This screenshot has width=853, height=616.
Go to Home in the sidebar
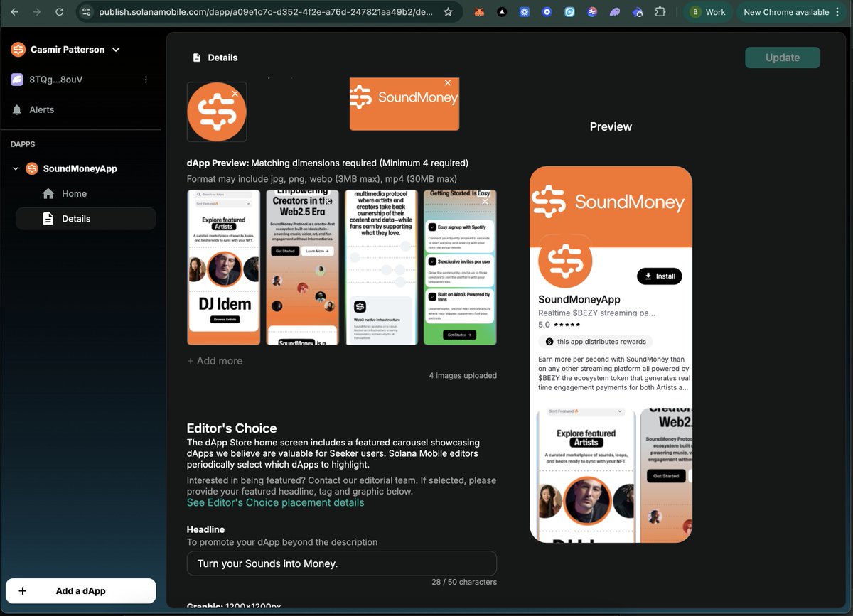pyautogui.click(x=74, y=194)
